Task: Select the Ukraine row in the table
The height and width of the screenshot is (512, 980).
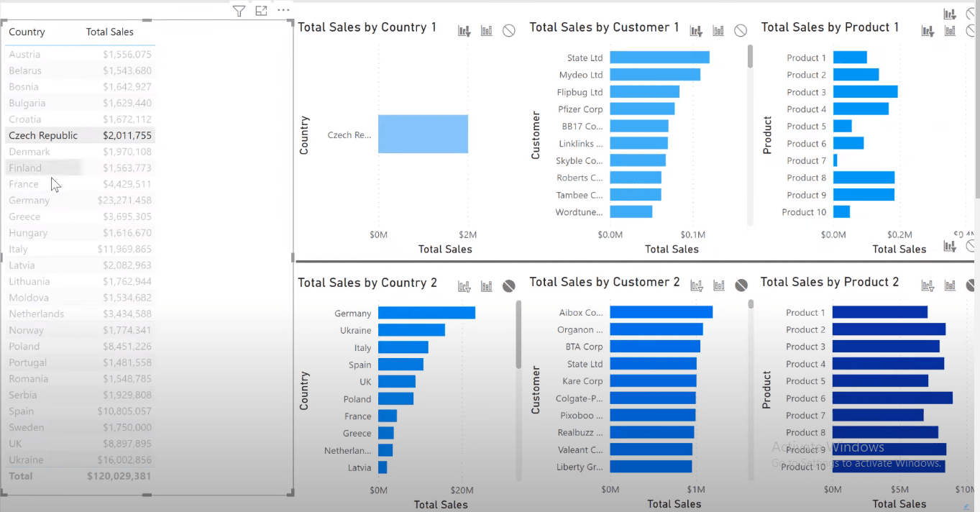Action: [x=80, y=460]
